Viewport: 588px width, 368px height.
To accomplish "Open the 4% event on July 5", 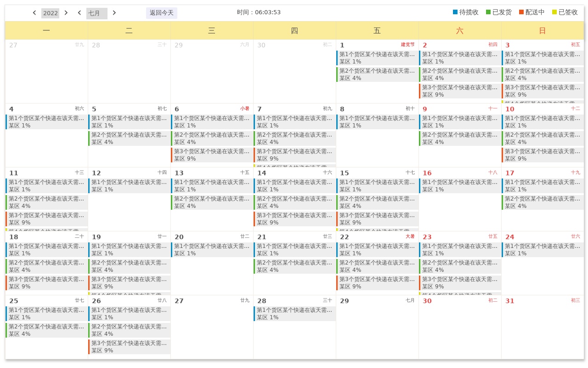I will click(x=130, y=138).
